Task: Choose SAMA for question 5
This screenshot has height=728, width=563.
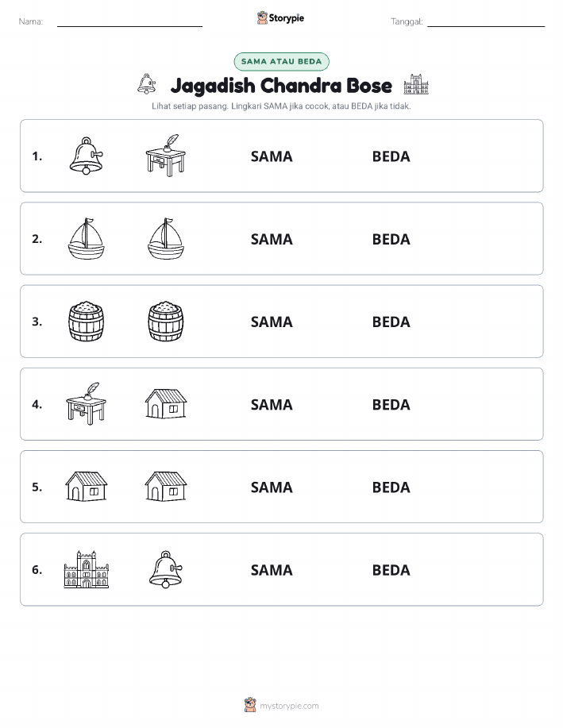Action: click(x=272, y=487)
